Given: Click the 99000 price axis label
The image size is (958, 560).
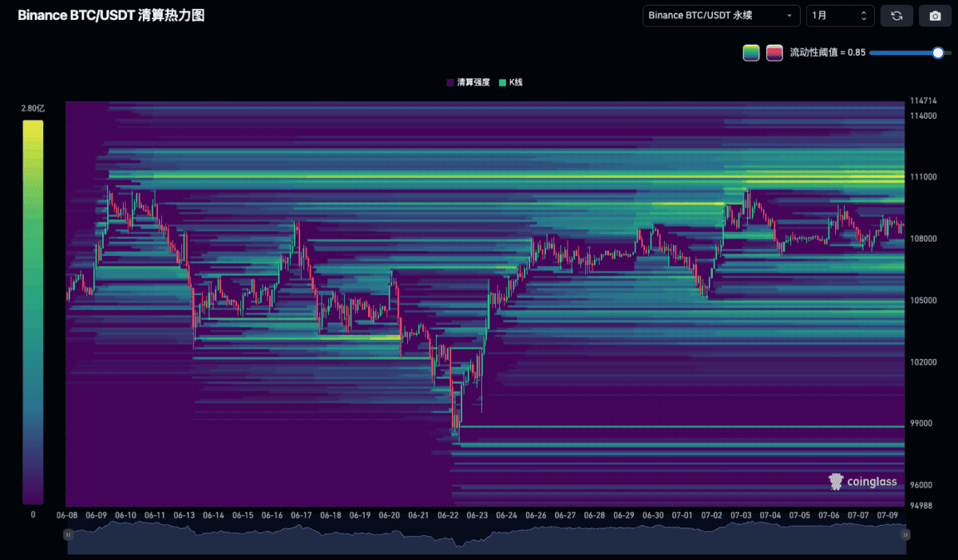Looking at the screenshot, I should tap(920, 424).
